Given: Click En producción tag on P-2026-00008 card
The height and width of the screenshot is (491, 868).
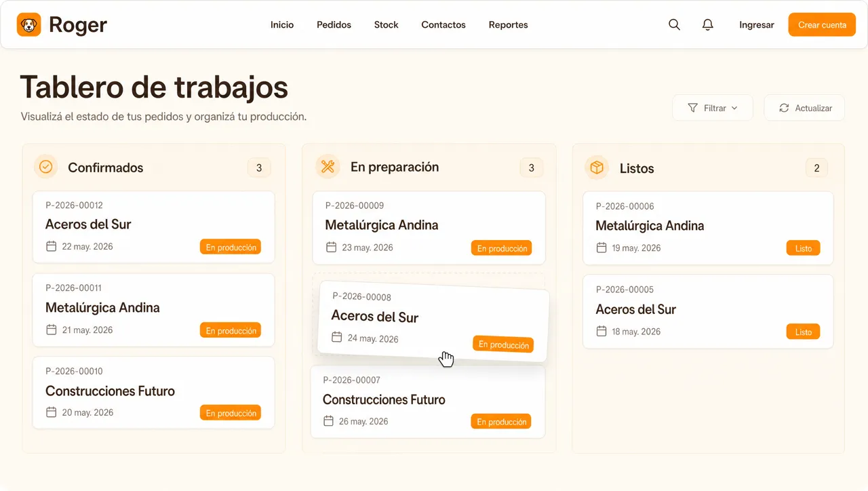Looking at the screenshot, I should pos(503,345).
